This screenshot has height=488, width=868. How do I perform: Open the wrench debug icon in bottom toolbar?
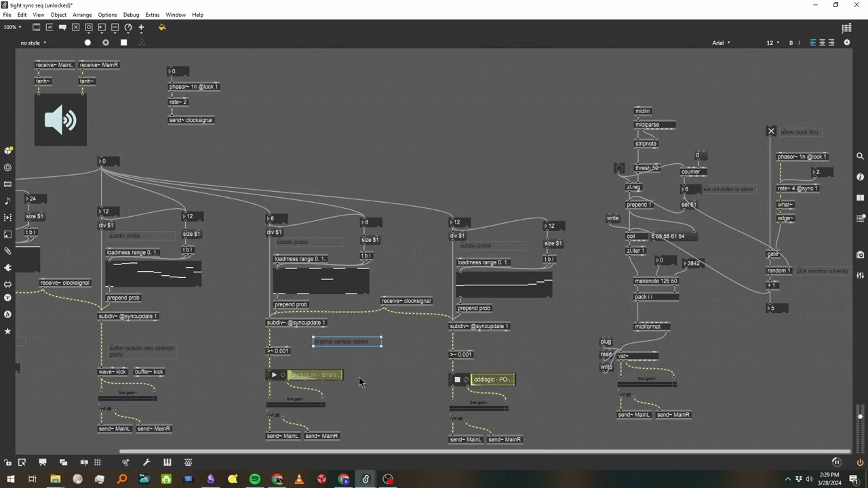pyautogui.click(x=146, y=462)
